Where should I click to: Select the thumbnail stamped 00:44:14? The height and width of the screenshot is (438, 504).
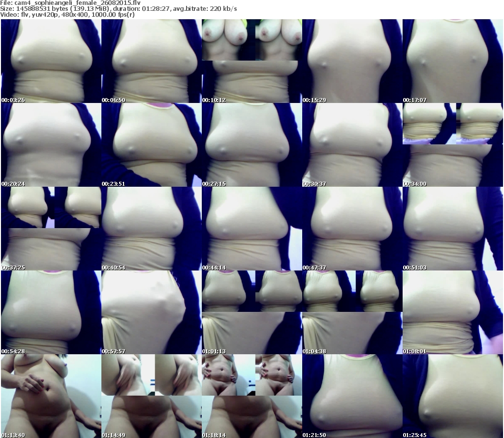[x=252, y=229]
